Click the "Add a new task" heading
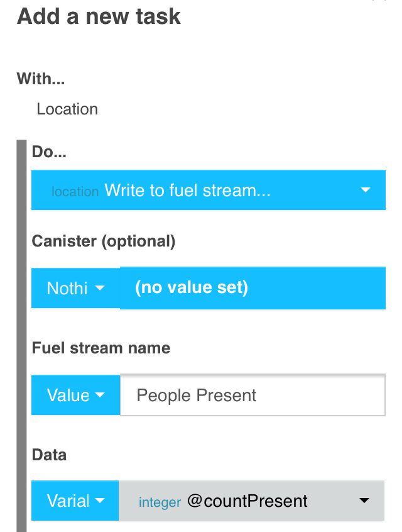Viewport: 402px width, 532px height. [99, 16]
